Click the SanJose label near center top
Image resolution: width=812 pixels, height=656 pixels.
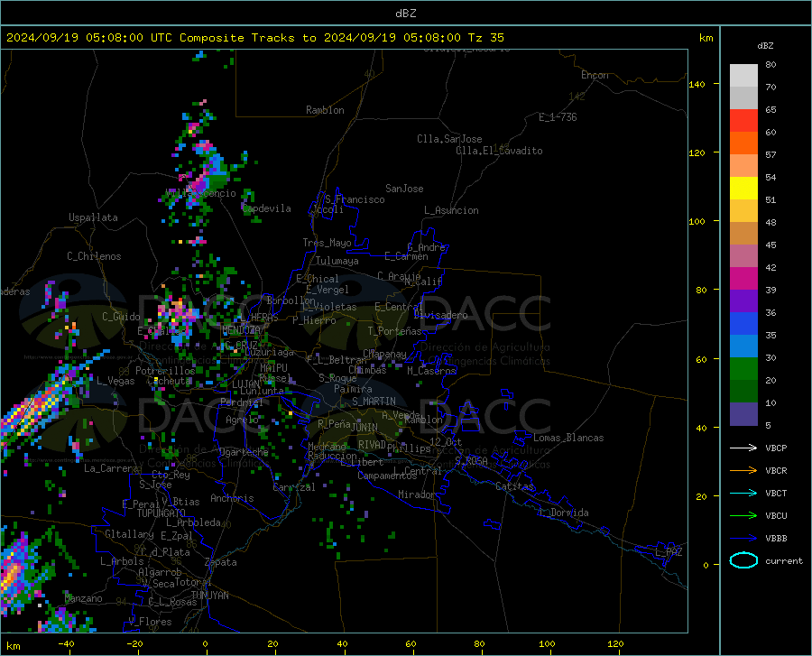(x=404, y=189)
